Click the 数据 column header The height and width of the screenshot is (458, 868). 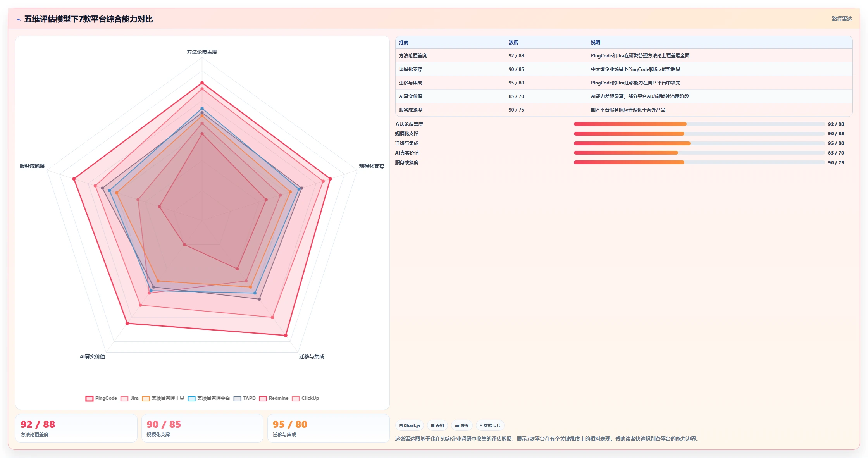click(513, 43)
